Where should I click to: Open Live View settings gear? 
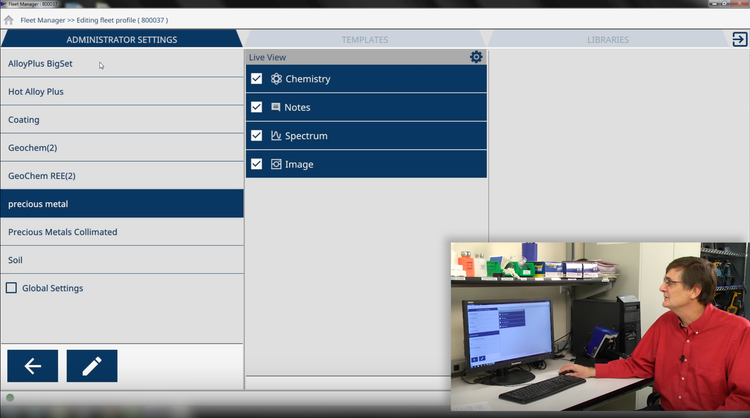coord(476,57)
